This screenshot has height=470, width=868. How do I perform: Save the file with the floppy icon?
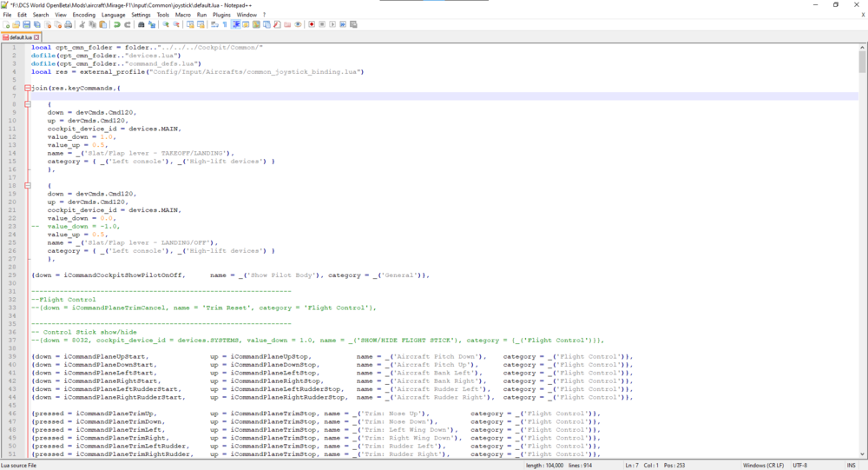pyautogui.click(x=27, y=24)
